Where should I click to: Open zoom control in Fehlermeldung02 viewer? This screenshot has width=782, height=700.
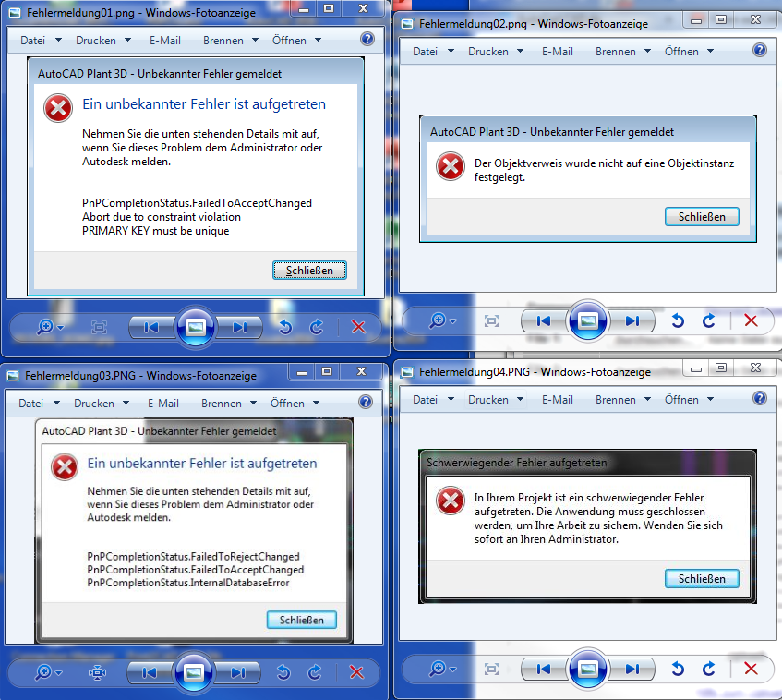click(x=443, y=320)
